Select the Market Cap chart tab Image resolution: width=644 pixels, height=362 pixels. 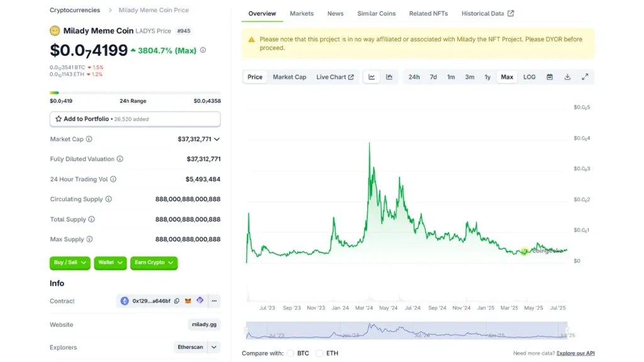pyautogui.click(x=289, y=77)
